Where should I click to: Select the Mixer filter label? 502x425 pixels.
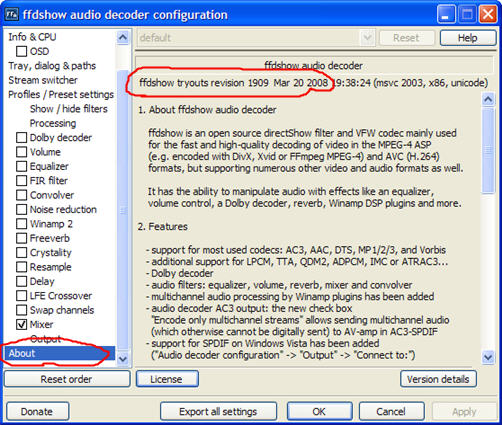[41, 324]
